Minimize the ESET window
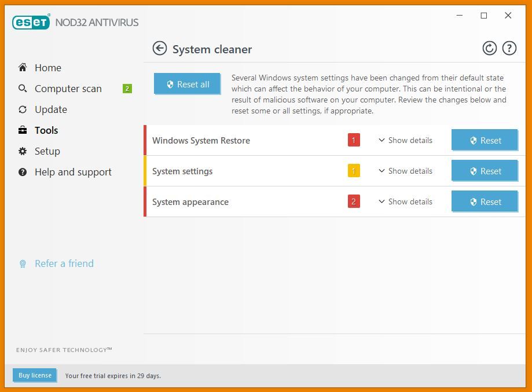This screenshot has height=392, width=532. pyautogui.click(x=460, y=15)
